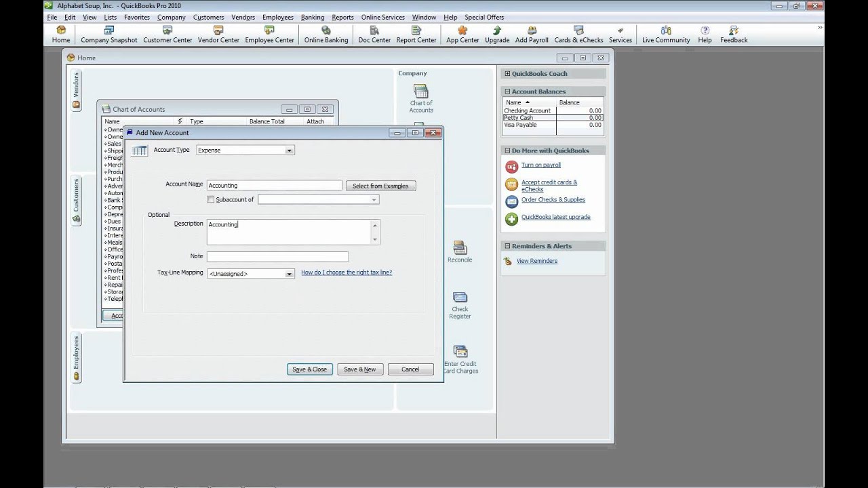Open the File menu
The height and width of the screenshot is (488, 868).
(52, 17)
